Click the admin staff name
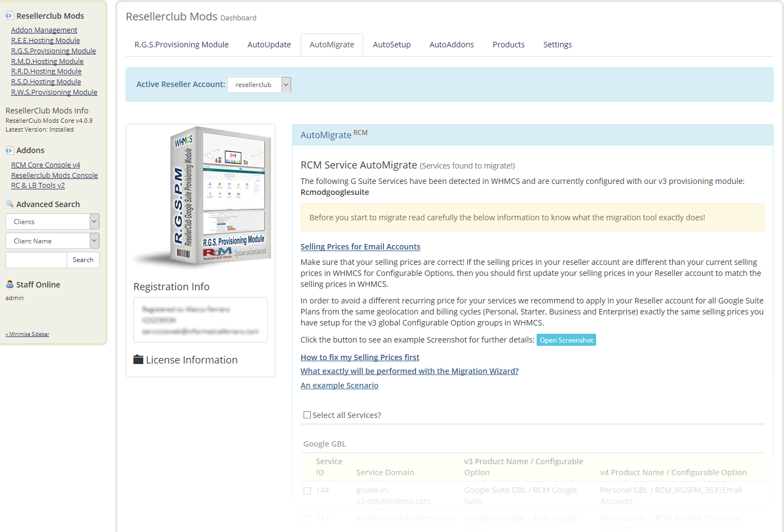 tap(15, 298)
